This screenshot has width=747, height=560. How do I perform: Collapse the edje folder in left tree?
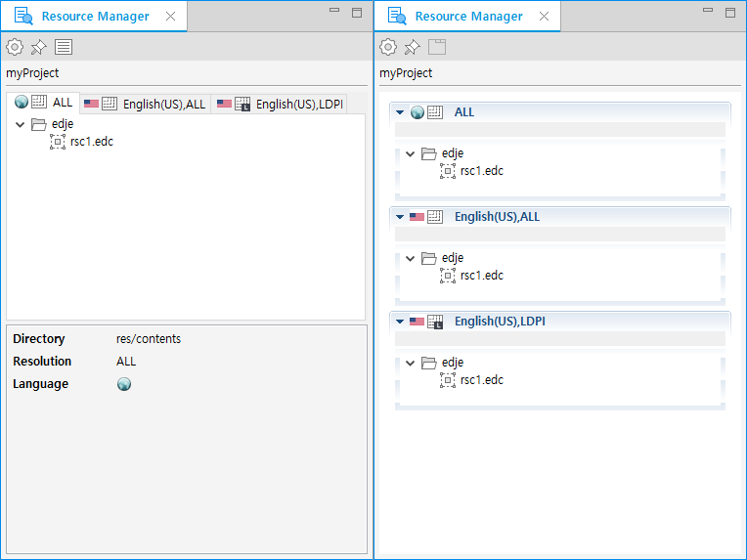click(x=21, y=125)
